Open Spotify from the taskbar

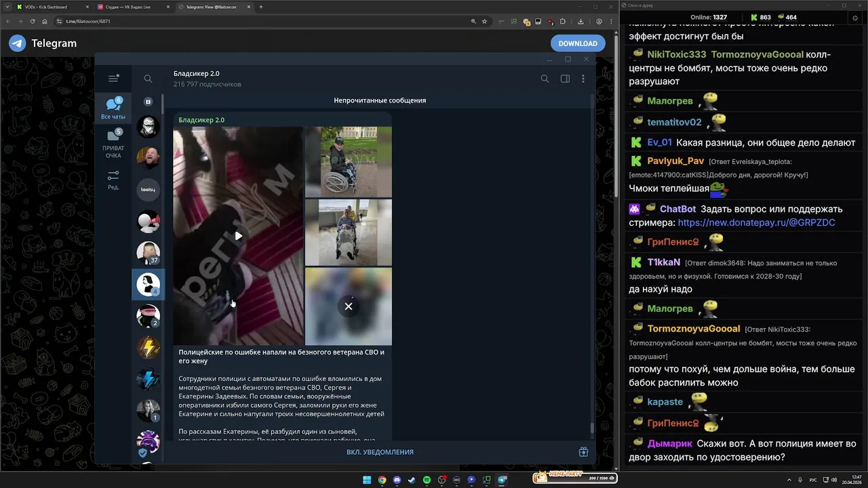tap(427, 480)
